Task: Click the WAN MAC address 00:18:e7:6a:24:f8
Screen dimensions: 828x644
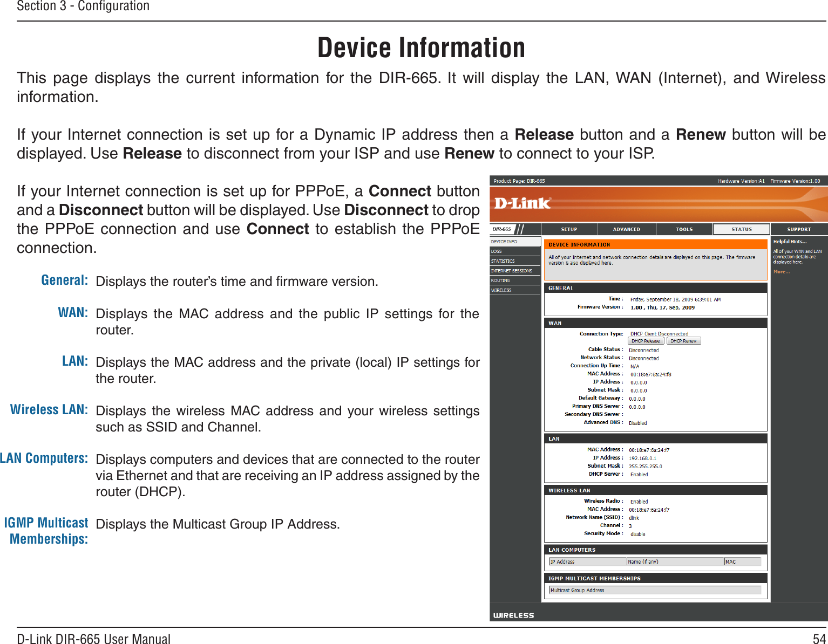Action: coord(650,374)
